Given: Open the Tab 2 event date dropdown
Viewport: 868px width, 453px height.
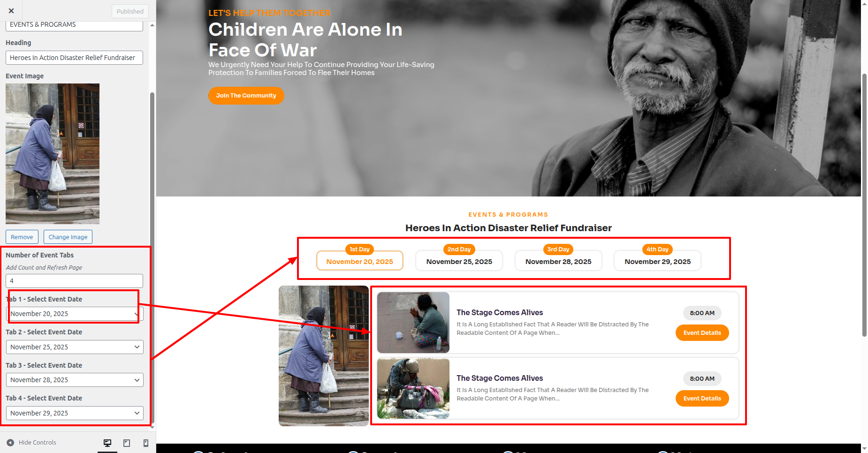Looking at the screenshot, I should 75,347.
